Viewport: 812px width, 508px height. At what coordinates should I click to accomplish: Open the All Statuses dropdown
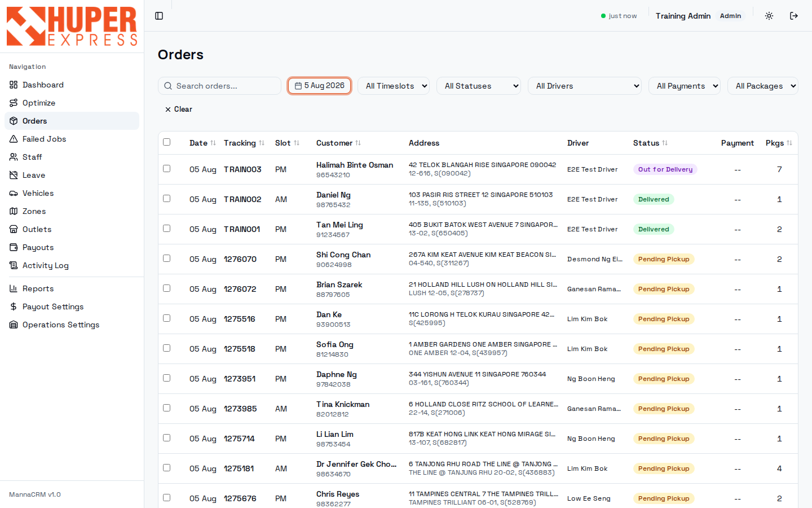[x=479, y=86]
